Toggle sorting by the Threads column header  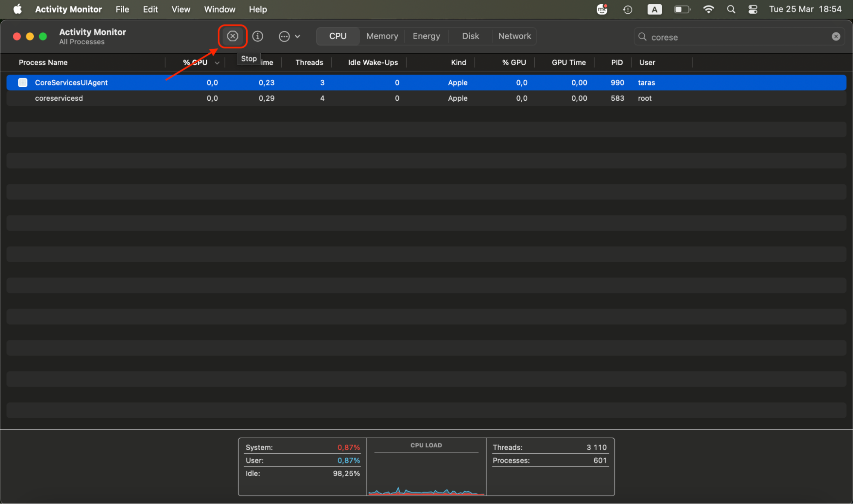point(309,62)
